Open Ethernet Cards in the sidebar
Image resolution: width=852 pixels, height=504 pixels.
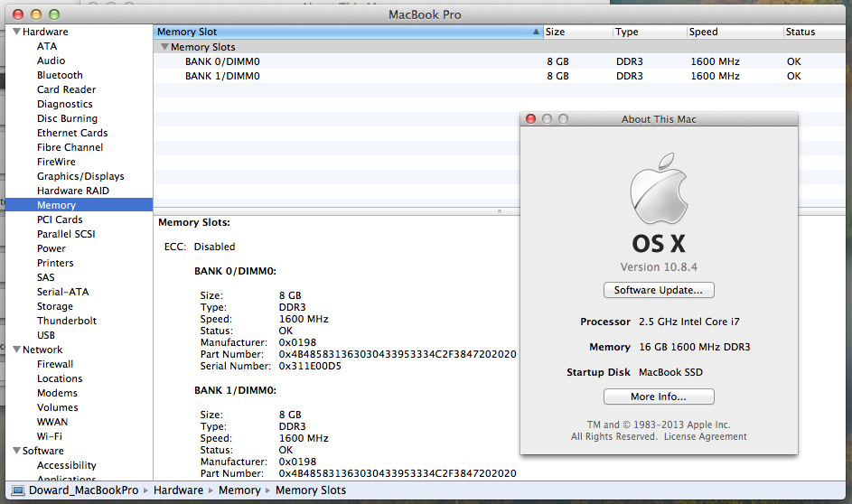72,133
